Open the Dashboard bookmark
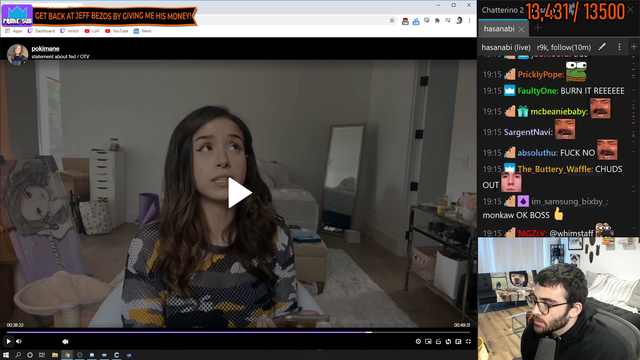The image size is (640, 360). (x=41, y=31)
